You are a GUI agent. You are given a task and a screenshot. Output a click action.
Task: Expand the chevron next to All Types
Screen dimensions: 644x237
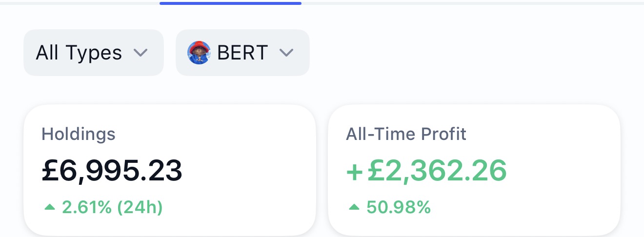[141, 53]
